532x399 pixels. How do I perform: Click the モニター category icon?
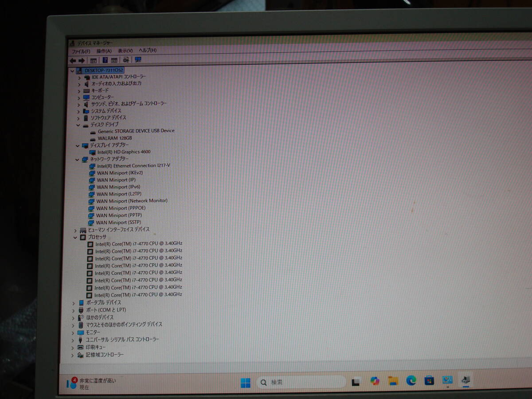pyautogui.click(x=81, y=332)
